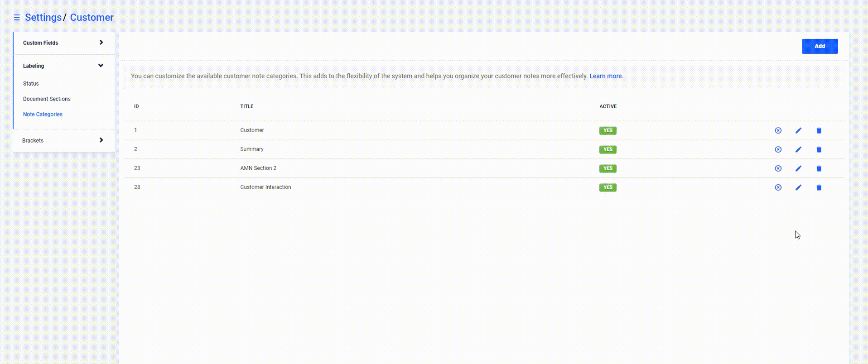Select the title cell 'Customer Interaction'
The height and width of the screenshot is (364, 868).
pos(265,187)
